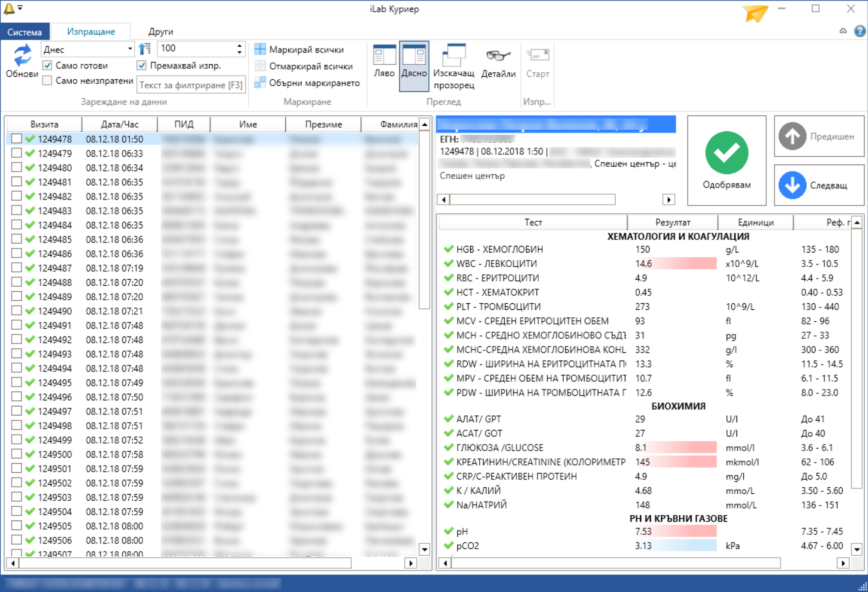Toggle the Само готови checkbox
The width and height of the screenshot is (868, 592).
click(48, 65)
